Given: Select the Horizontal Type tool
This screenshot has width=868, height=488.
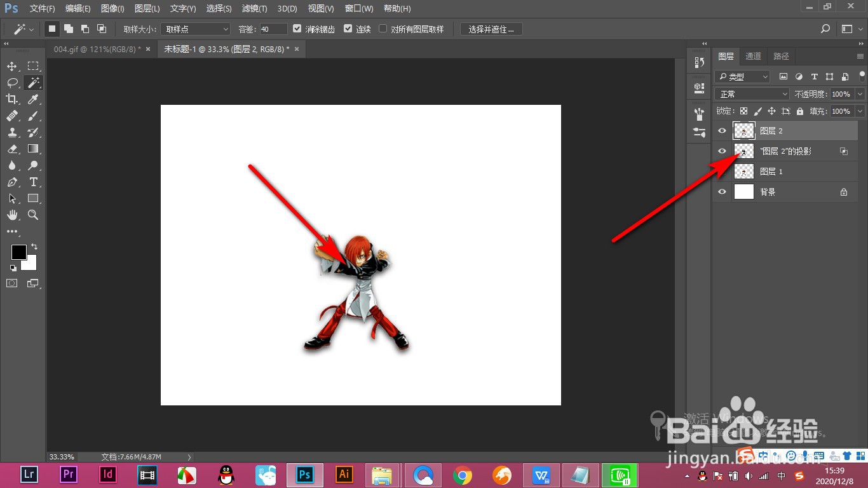Looking at the screenshot, I should (x=33, y=182).
